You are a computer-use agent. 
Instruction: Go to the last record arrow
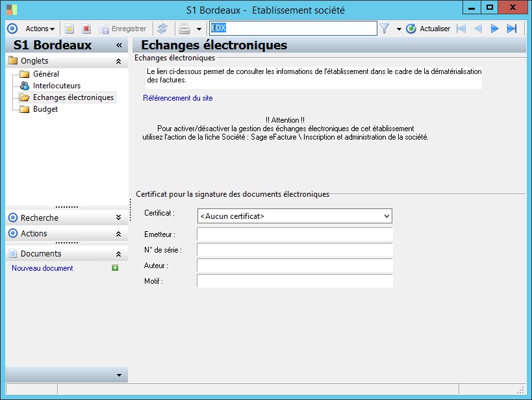pyautogui.click(x=512, y=29)
